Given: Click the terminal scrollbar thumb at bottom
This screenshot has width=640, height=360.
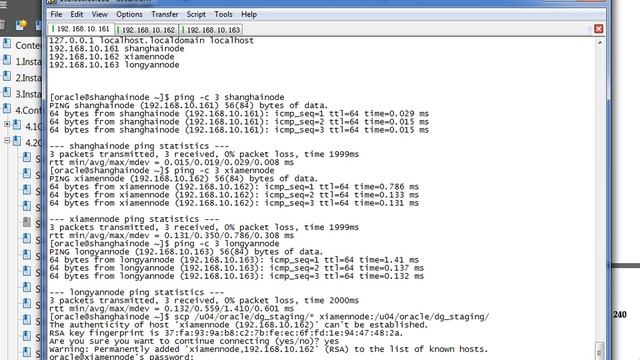Looking at the screenshot, I should click(599, 350).
